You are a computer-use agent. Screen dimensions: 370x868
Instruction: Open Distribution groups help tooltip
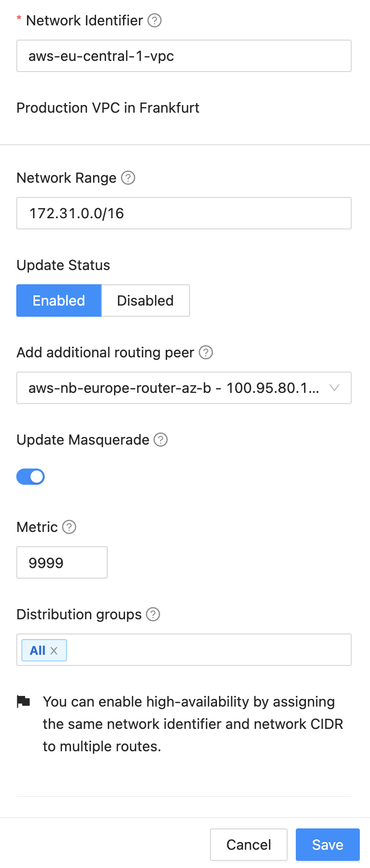(x=153, y=614)
